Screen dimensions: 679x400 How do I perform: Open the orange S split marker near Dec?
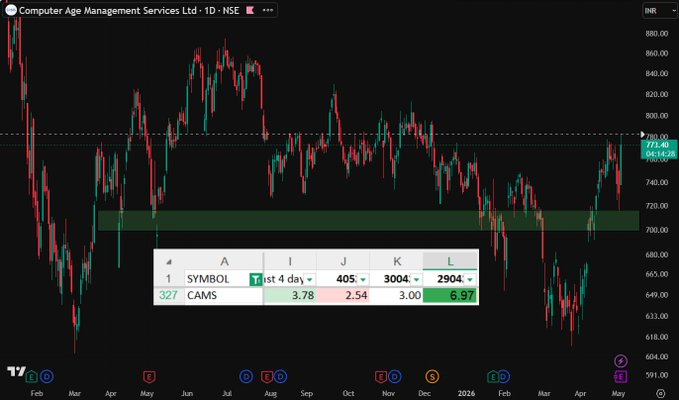coord(432,377)
